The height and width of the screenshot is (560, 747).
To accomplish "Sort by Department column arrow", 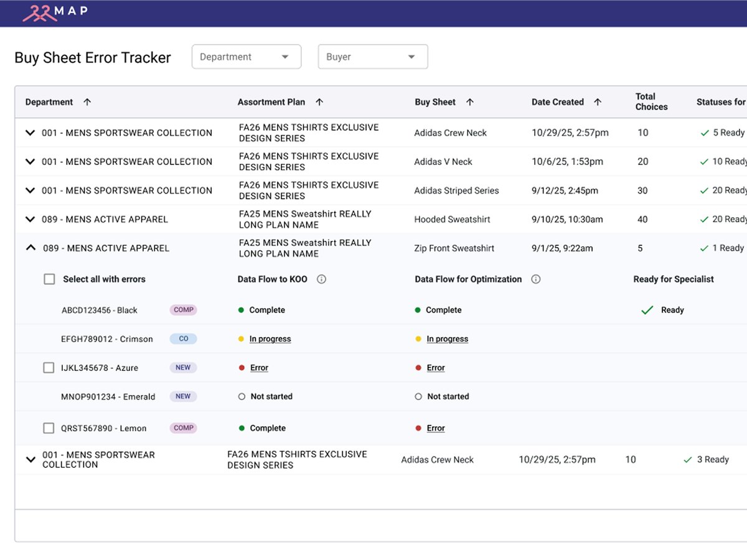I will point(87,102).
